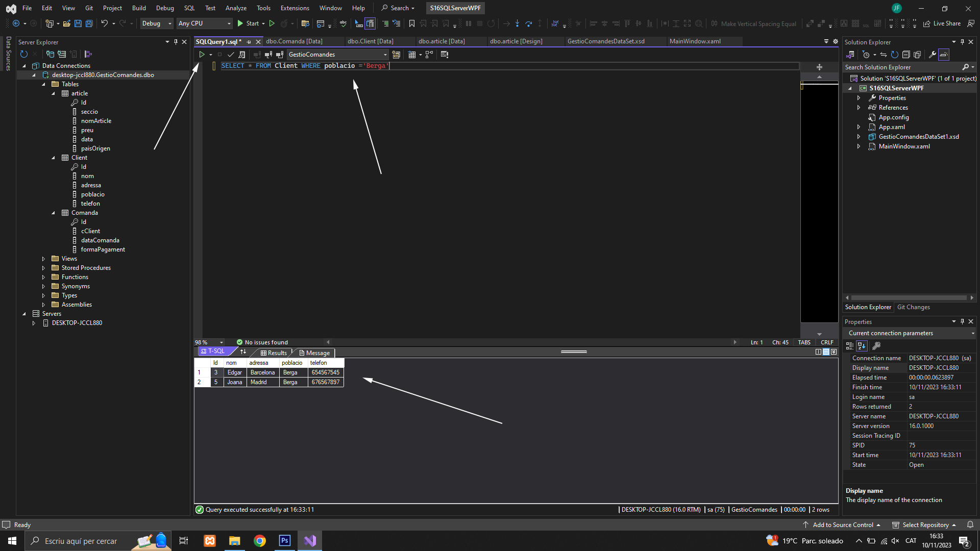Toggle Alphabetical sorting in Properties panel
Screen dimensions: 980x551
point(862,346)
